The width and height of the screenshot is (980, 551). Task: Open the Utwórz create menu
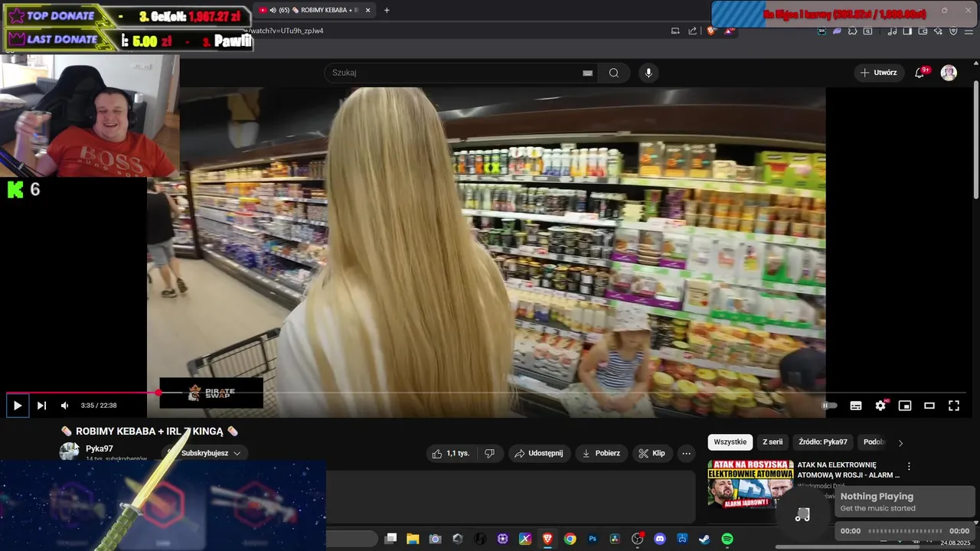pos(878,73)
